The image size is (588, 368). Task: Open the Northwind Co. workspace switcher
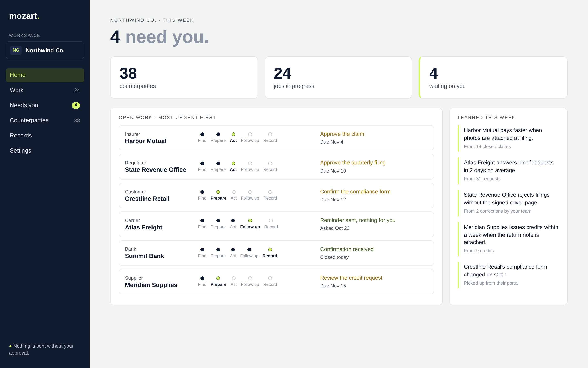[45, 50]
